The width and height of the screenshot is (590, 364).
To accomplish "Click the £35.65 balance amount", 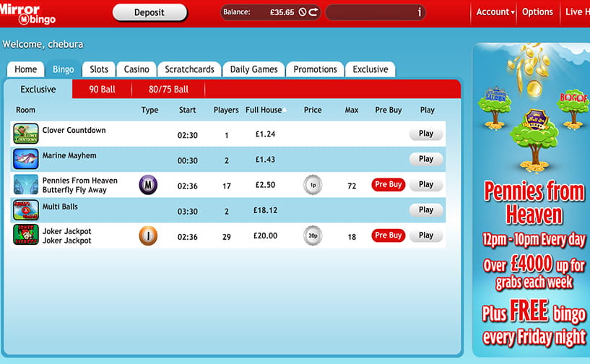I will click(282, 12).
